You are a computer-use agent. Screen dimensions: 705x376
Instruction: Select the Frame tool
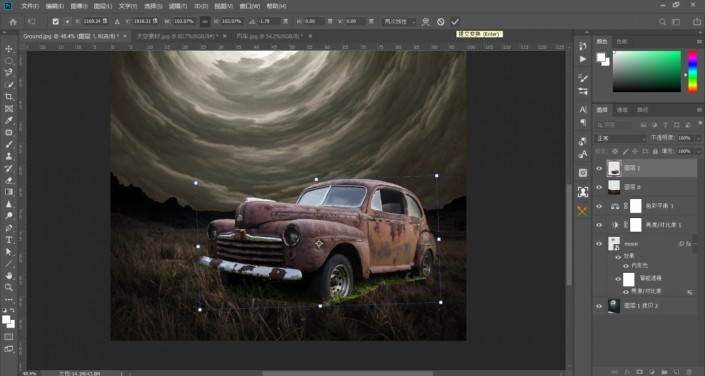[x=9, y=108]
